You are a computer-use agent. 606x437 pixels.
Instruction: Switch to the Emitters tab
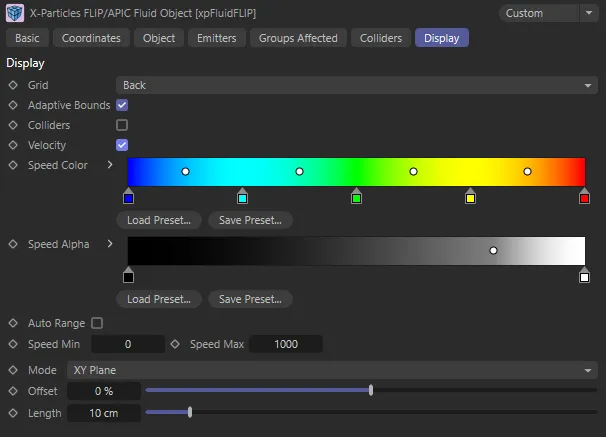[216, 38]
